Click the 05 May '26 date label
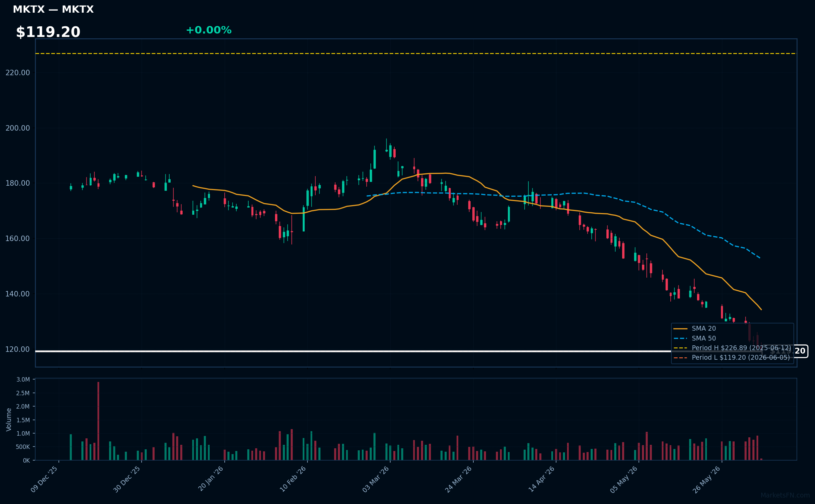The width and height of the screenshot is (815, 504). (624, 479)
